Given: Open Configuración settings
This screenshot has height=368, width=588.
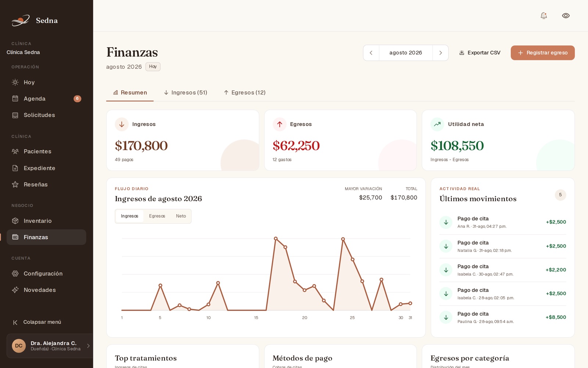Looking at the screenshot, I should point(46,273).
